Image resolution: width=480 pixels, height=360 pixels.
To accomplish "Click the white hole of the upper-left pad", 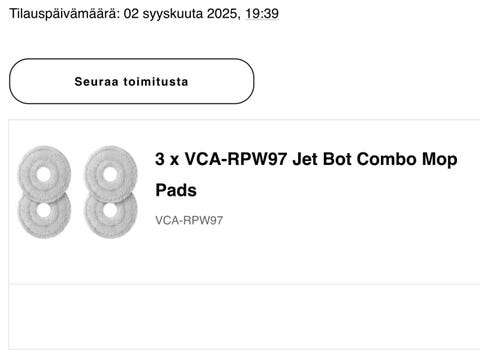I will tap(44, 174).
